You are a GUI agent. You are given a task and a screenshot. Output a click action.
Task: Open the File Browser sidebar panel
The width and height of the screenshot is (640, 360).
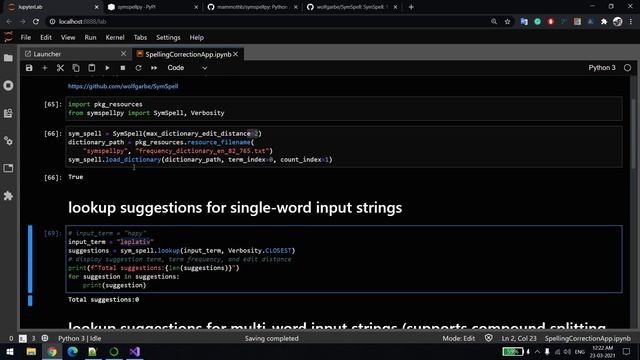point(8,58)
